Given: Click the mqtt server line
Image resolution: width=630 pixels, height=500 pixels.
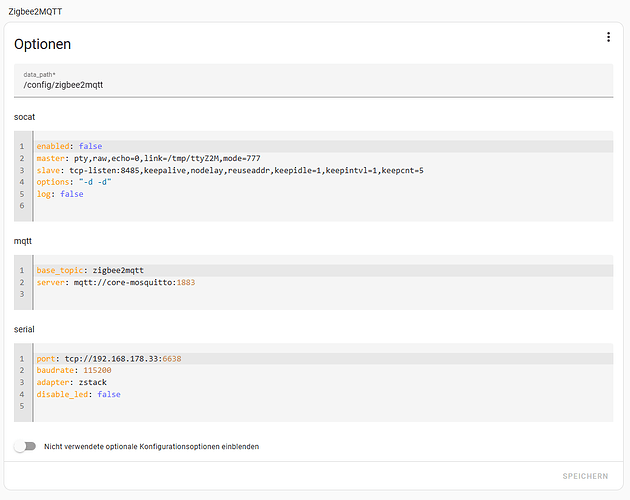Looking at the screenshot, I should point(116,283).
